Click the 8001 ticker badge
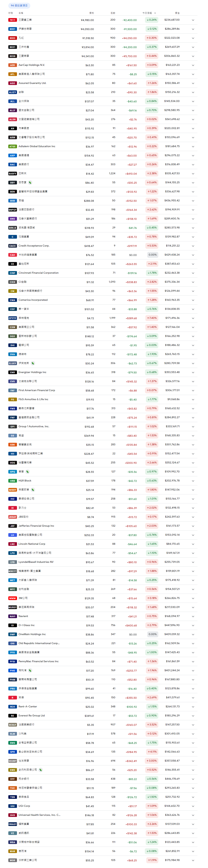208x868 pixels. pyautogui.click(x=13, y=29)
